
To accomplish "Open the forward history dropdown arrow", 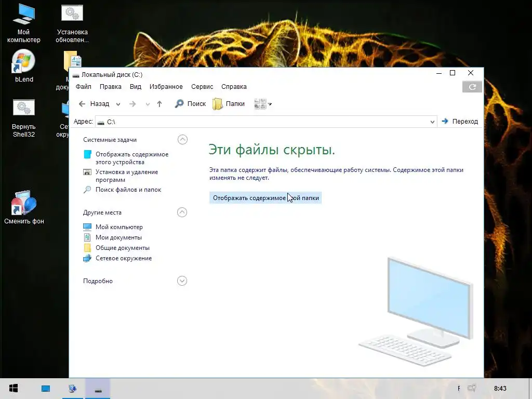I will [148, 104].
